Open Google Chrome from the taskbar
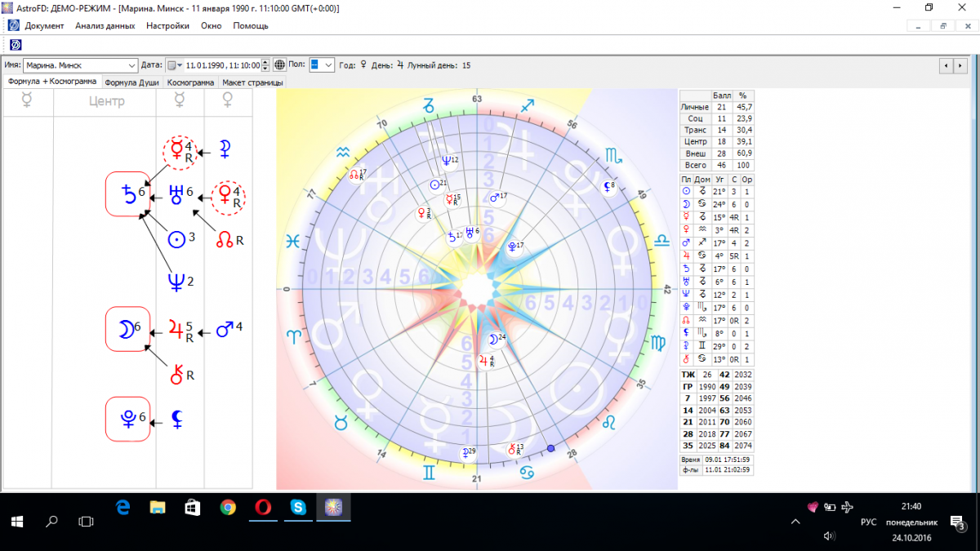Image resolution: width=980 pixels, height=551 pixels. coord(228,508)
